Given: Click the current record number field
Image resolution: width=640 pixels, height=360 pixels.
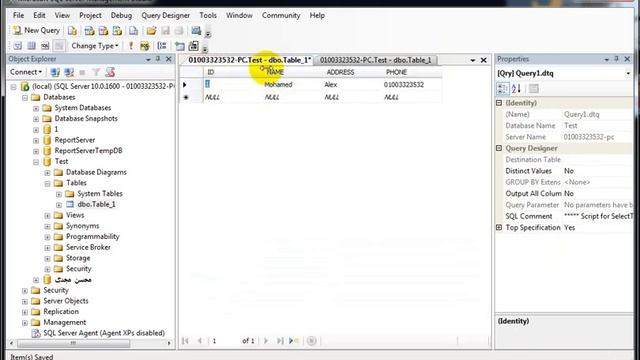Looking at the screenshot, I should (x=224, y=341).
